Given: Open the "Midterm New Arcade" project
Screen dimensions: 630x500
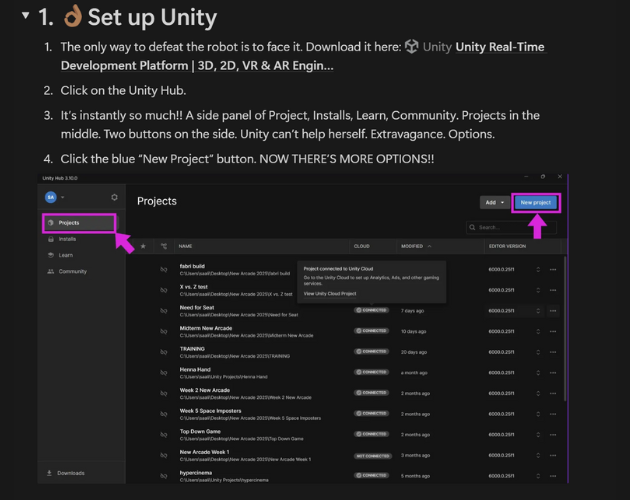Looking at the screenshot, I should (206, 328).
